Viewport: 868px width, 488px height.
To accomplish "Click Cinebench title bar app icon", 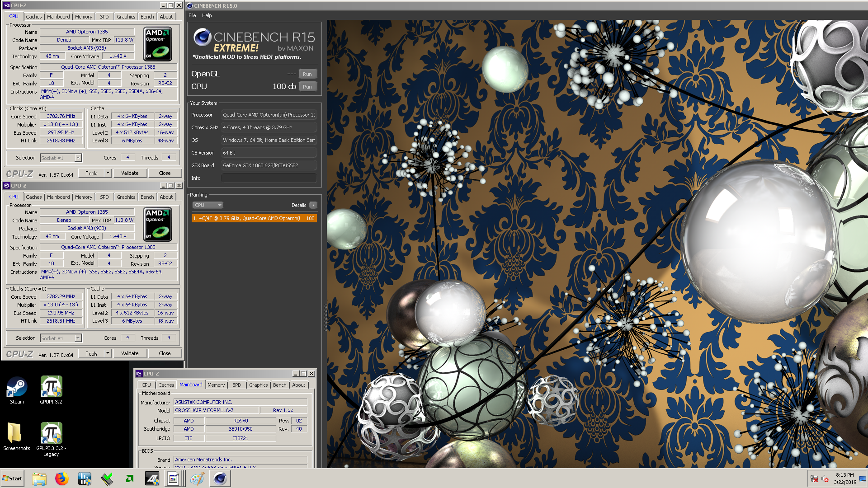I will [190, 6].
